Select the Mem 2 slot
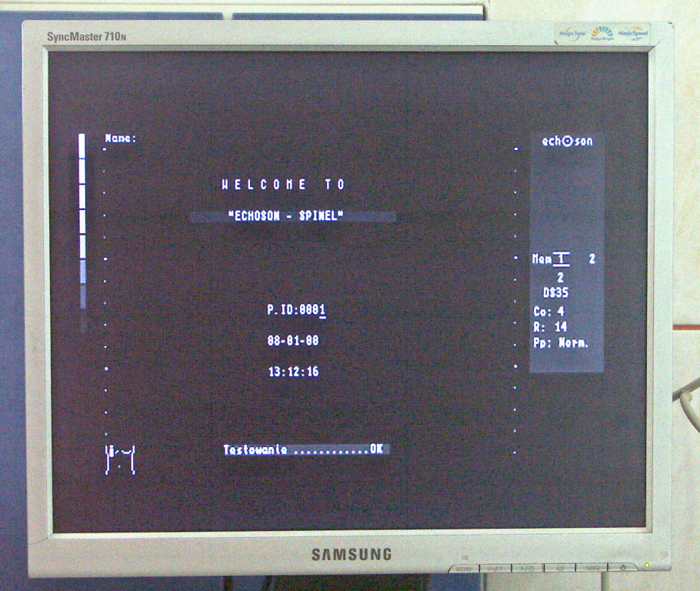The height and width of the screenshot is (591, 700). tap(592, 259)
